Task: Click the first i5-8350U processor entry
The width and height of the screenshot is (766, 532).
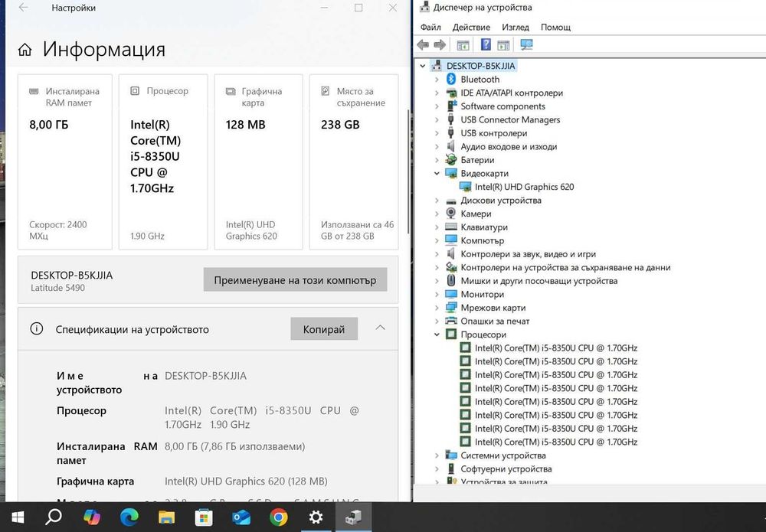Action: click(x=556, y=348)
